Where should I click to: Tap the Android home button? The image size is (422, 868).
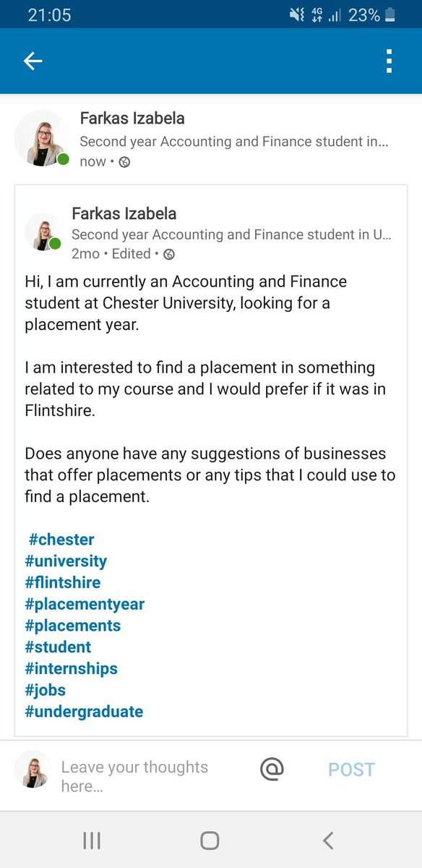[x=210, y=840]
